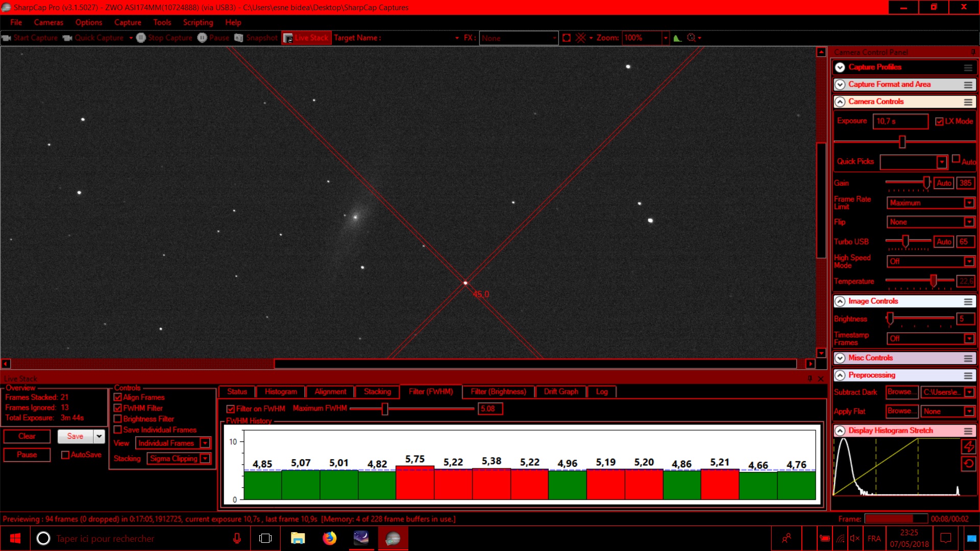Uncheck the LX Mode checkbox
This screenshot has height=551, width=980.
click(x=939, y=121)
